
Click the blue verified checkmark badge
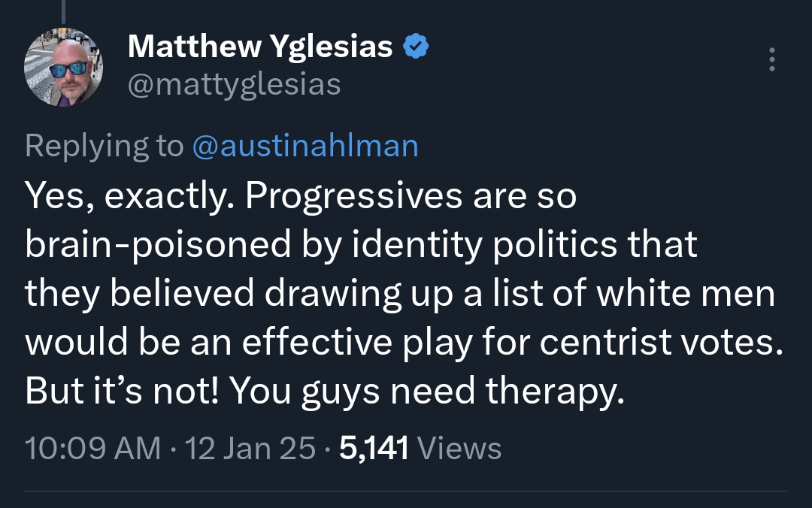417,47
